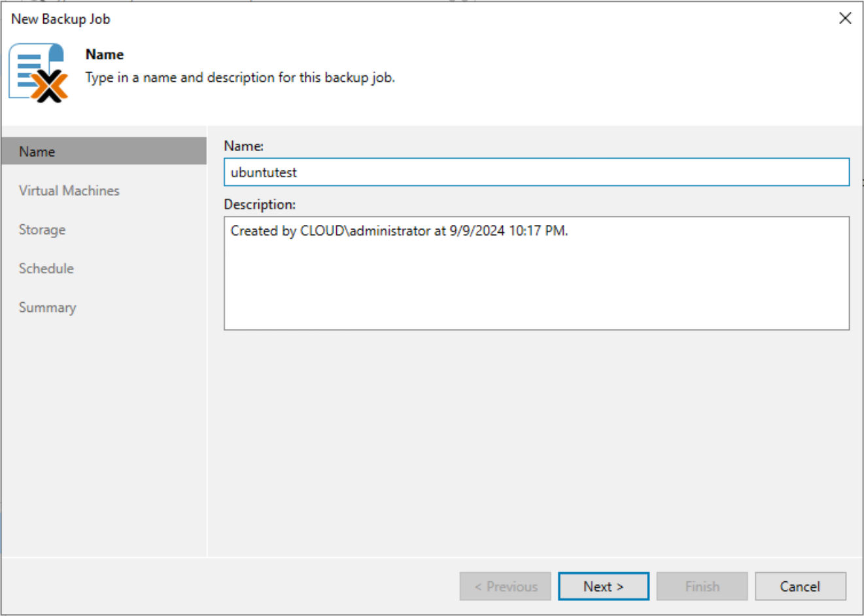Jump to the Summary step
Screen dimensions: 864x616
click(x=47, y=307)
